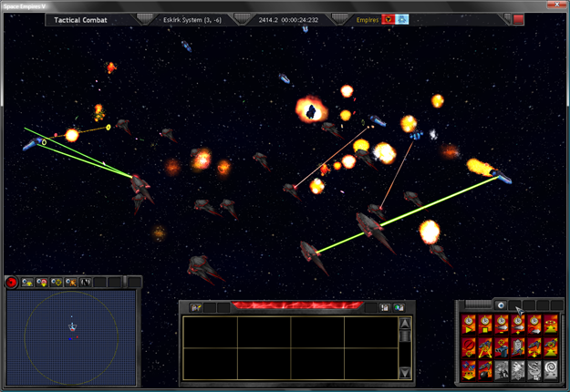Click the red empire flag icon
Screen dimensions: 570x392
[388, 20]
